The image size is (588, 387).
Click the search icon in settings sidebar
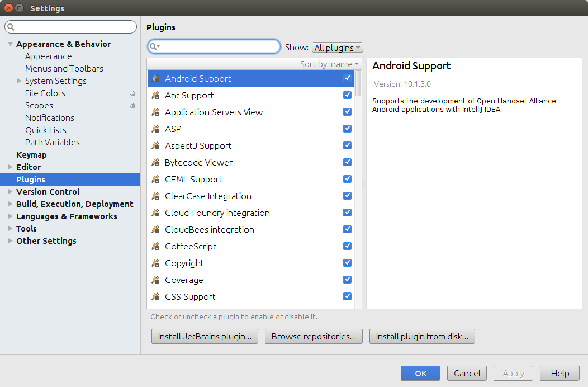pos(11,26)
